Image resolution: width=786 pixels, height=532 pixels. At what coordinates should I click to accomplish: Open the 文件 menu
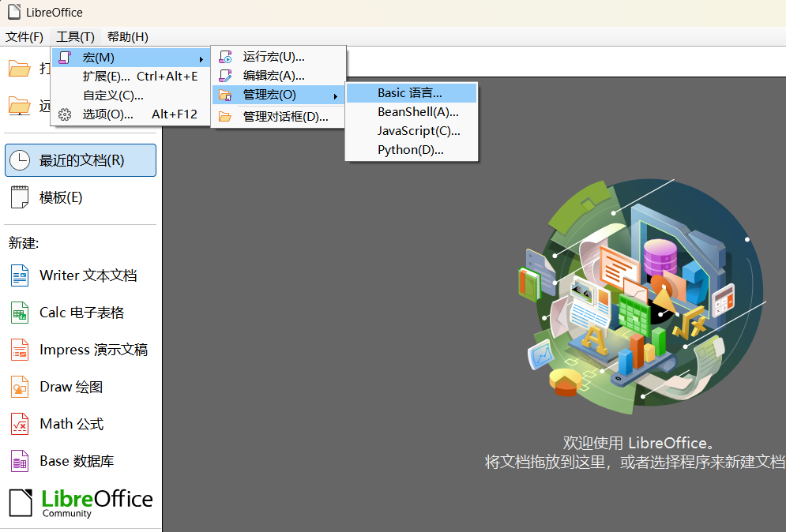tap(24, 36)
